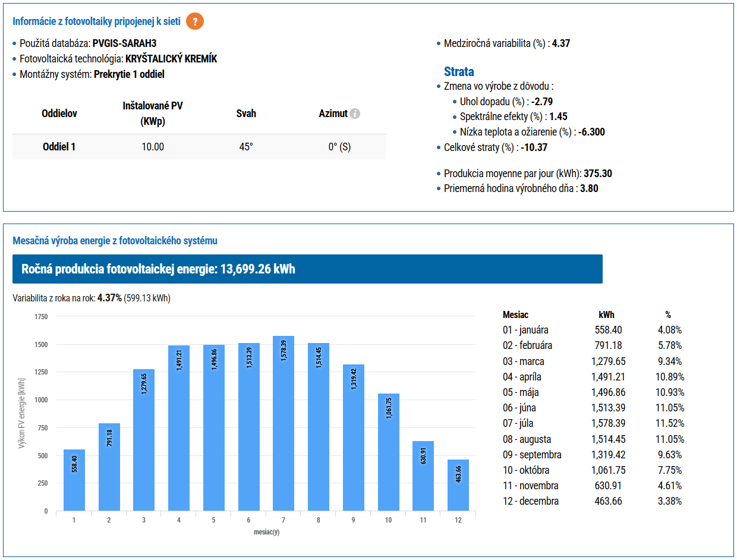Click the info icon next to Azimut
The height and width of the screenshot is (560, 737).
pos(355,114)
